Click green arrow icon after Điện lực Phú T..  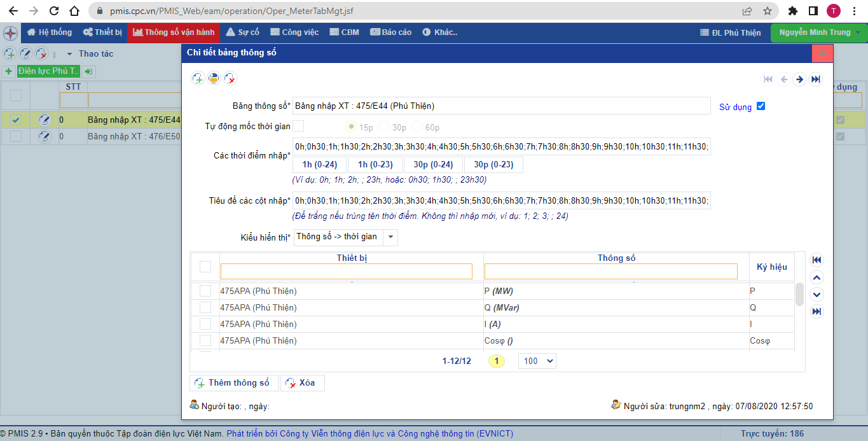coord(88,71)
